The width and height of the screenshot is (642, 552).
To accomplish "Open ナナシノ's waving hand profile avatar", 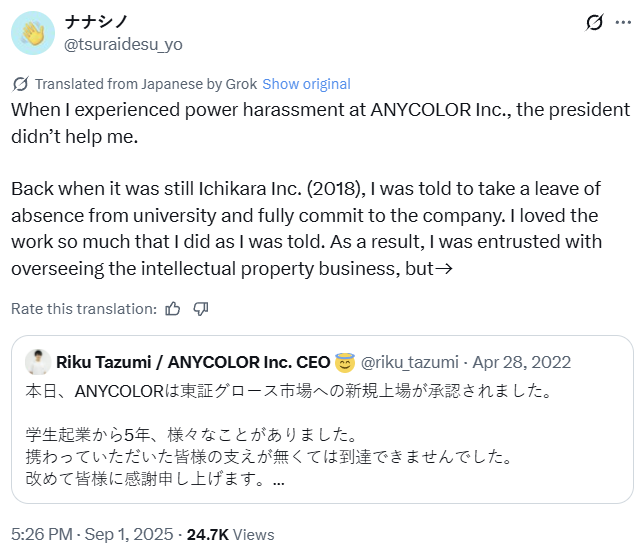I will click(x=32, y=32).
